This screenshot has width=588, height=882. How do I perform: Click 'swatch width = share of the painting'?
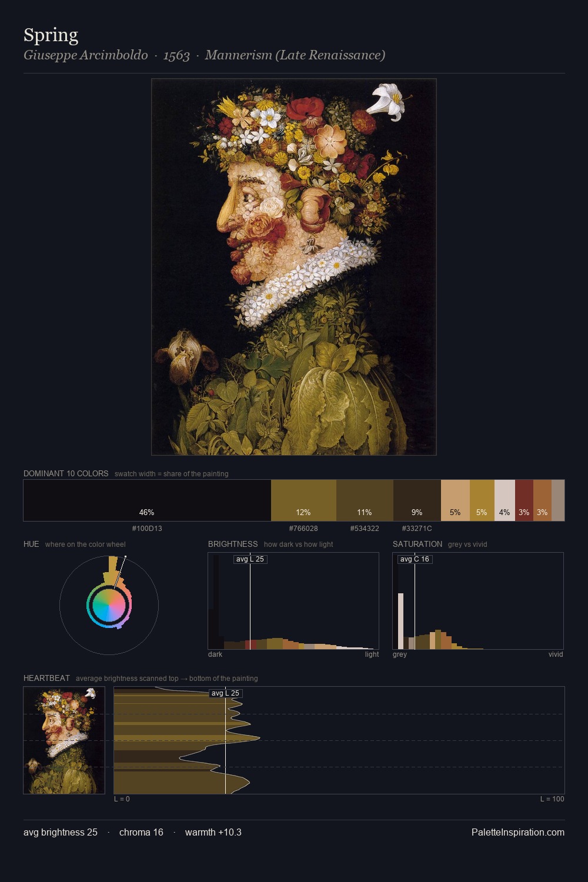coord(172,474)
